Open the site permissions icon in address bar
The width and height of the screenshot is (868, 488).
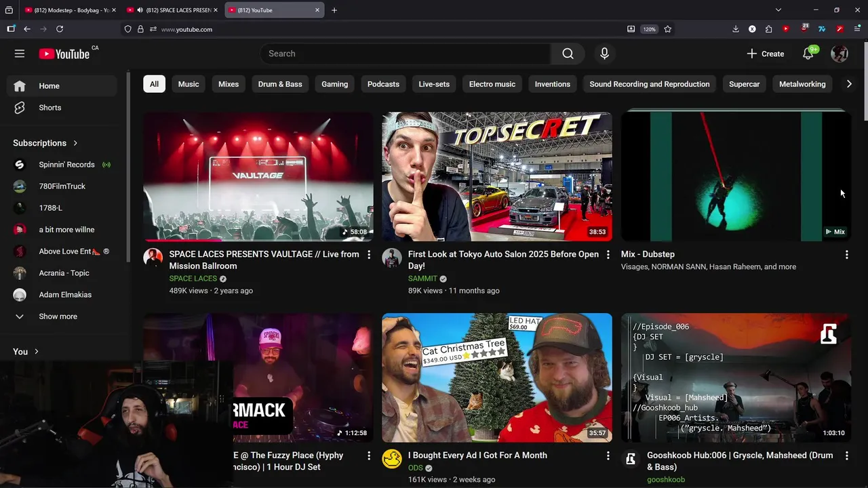point(153,29)
